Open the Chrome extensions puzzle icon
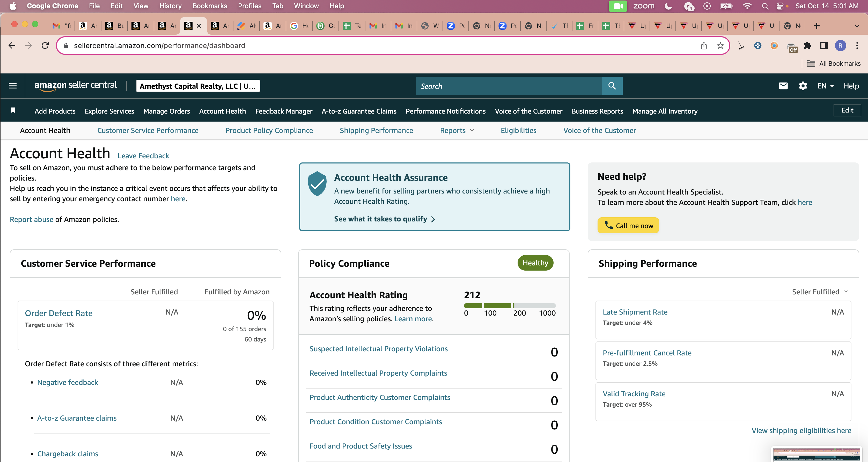The image size is (868, 462). pos(807,46)
